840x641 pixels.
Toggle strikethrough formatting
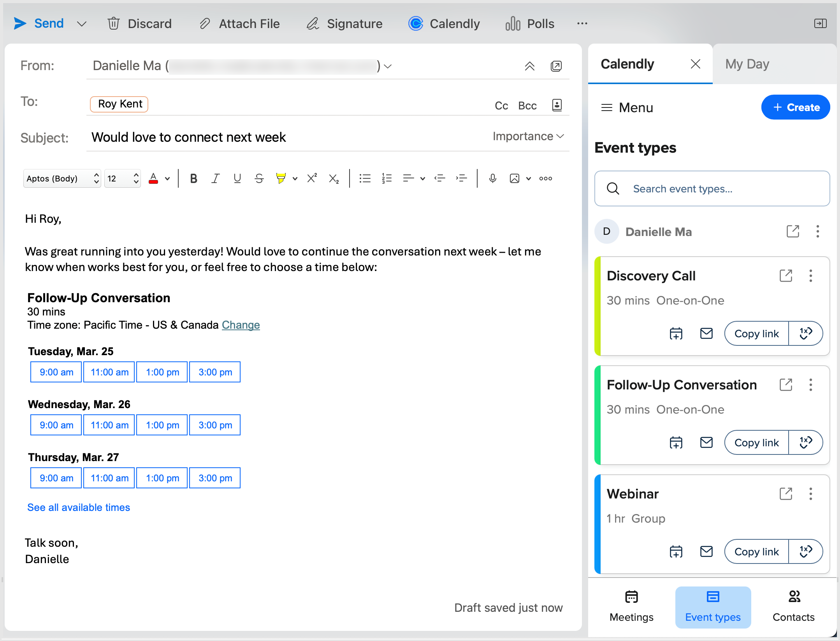[x=259, y=178]
